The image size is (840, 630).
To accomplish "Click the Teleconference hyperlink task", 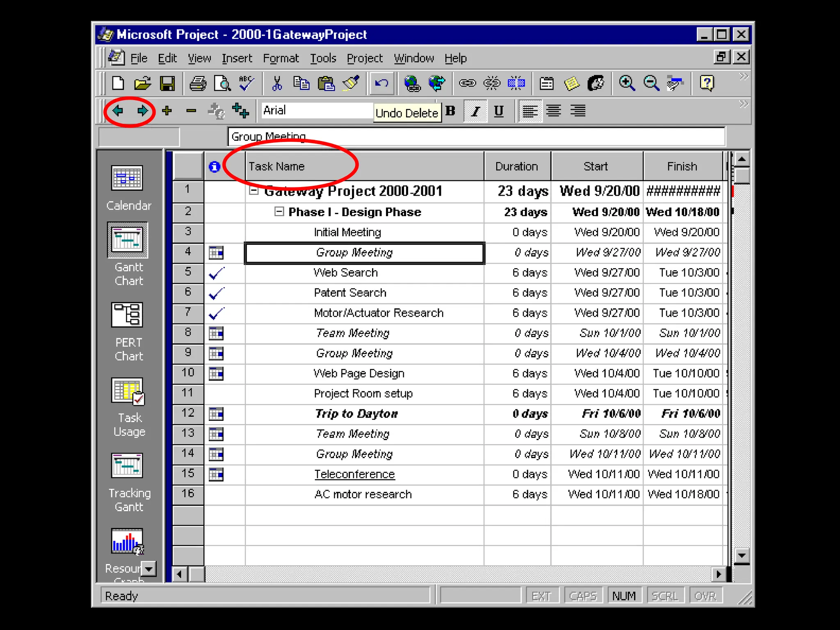I will (x=354, y=474).
